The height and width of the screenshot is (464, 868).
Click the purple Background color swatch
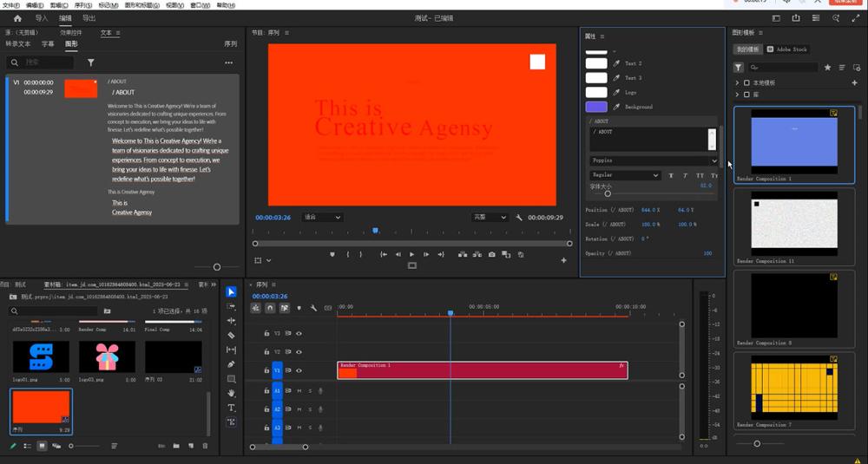[596, 107]
